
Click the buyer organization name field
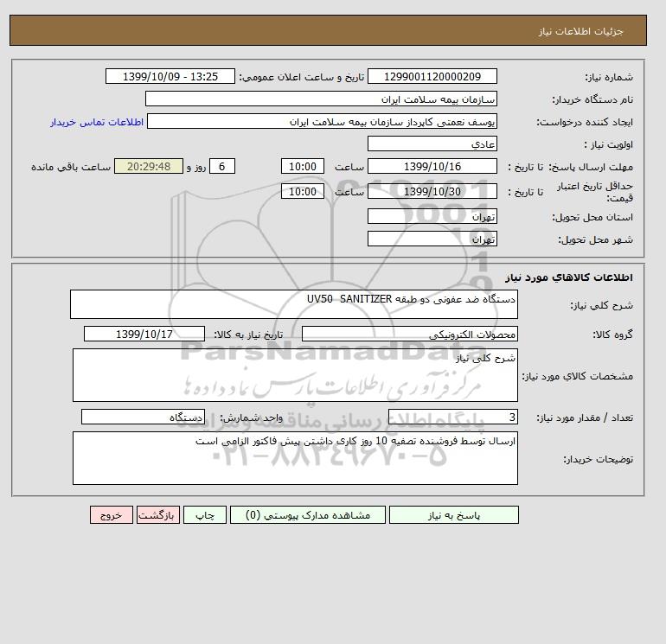(x=321, y=99)
